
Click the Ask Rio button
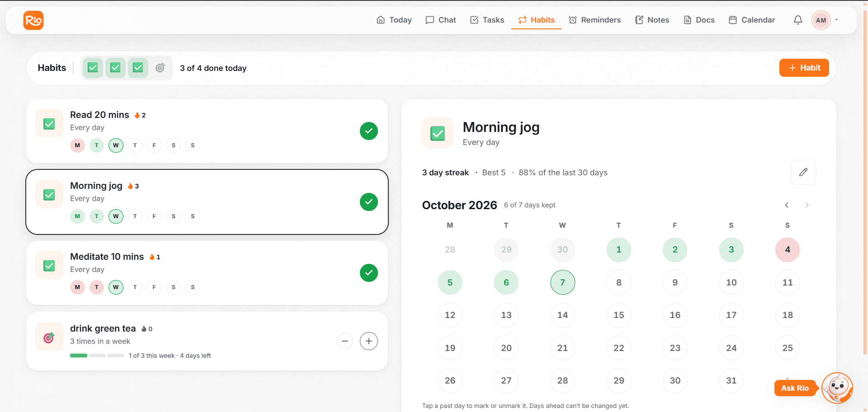click(x=795, y=388)
